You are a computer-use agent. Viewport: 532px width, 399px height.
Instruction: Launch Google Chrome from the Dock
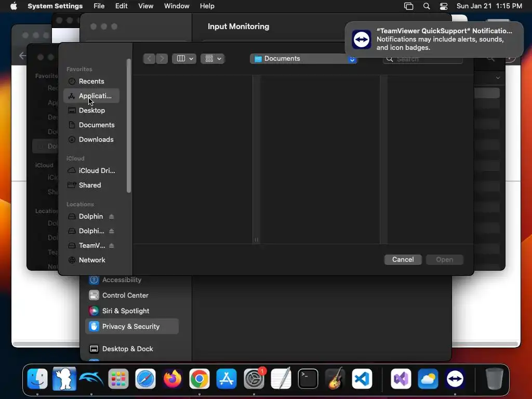(x=199, y=379)
